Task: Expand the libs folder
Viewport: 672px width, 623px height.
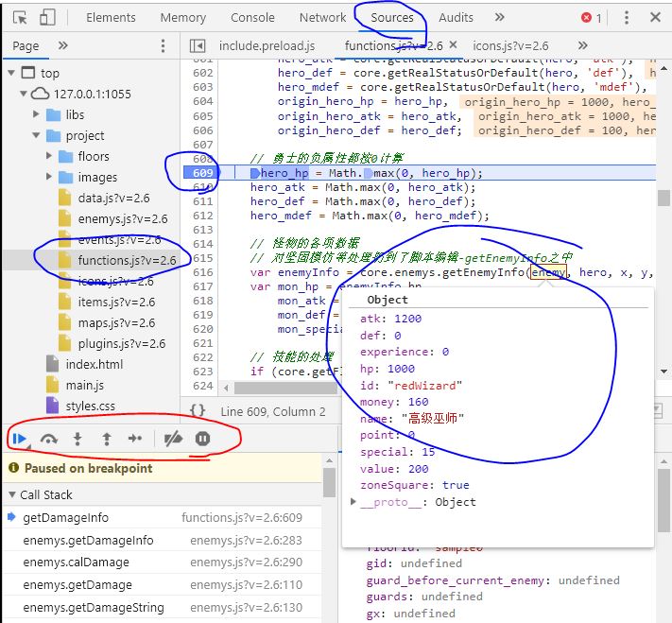Action: pos(35,114)
